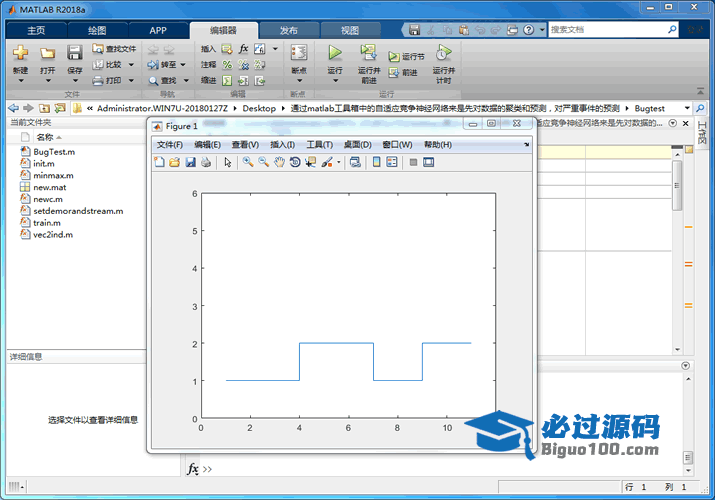Click Run and Advance (运行并前进) icon
Viewport: 715px width, 500px height.
coord(368,53)
